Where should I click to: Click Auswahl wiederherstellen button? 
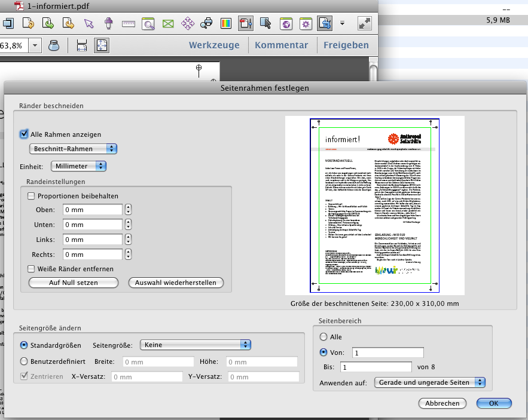click(176, 283)
